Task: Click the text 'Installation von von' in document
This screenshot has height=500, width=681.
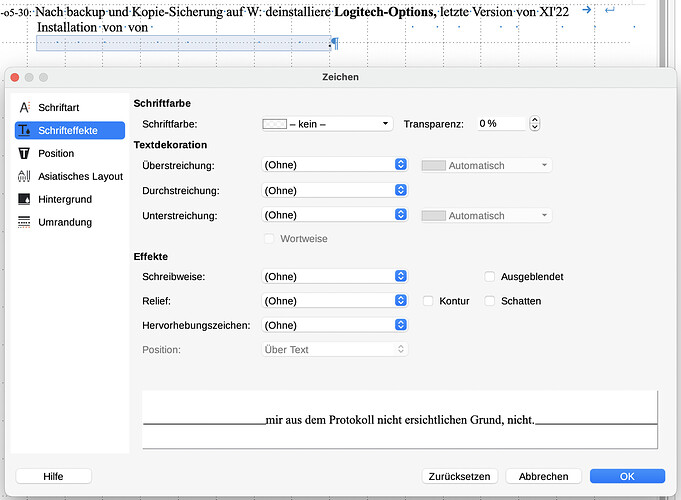Action: pyautogui.click(x=93, y=27)
